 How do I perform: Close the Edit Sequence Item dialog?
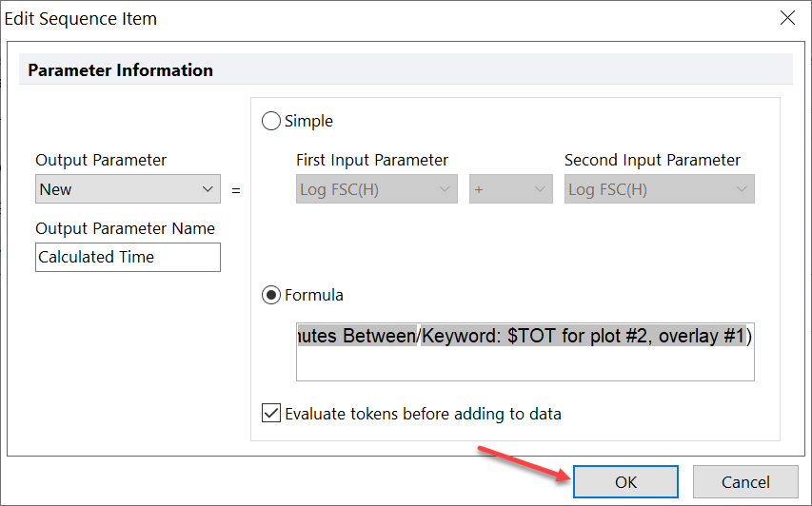[x=787, y=18]
